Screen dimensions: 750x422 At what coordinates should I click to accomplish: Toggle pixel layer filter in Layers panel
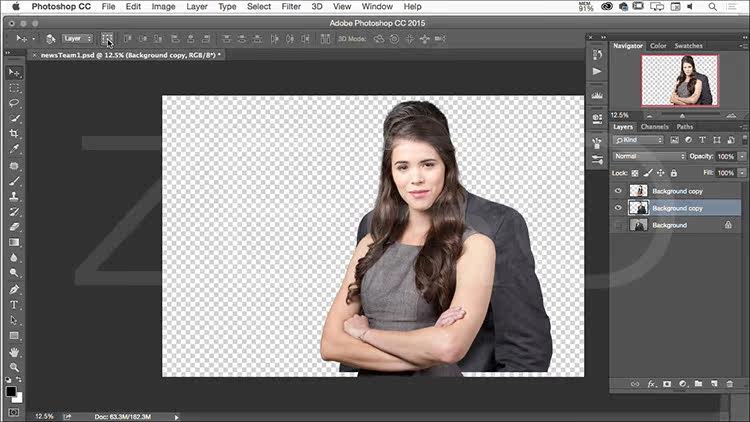tap(674, 140)
